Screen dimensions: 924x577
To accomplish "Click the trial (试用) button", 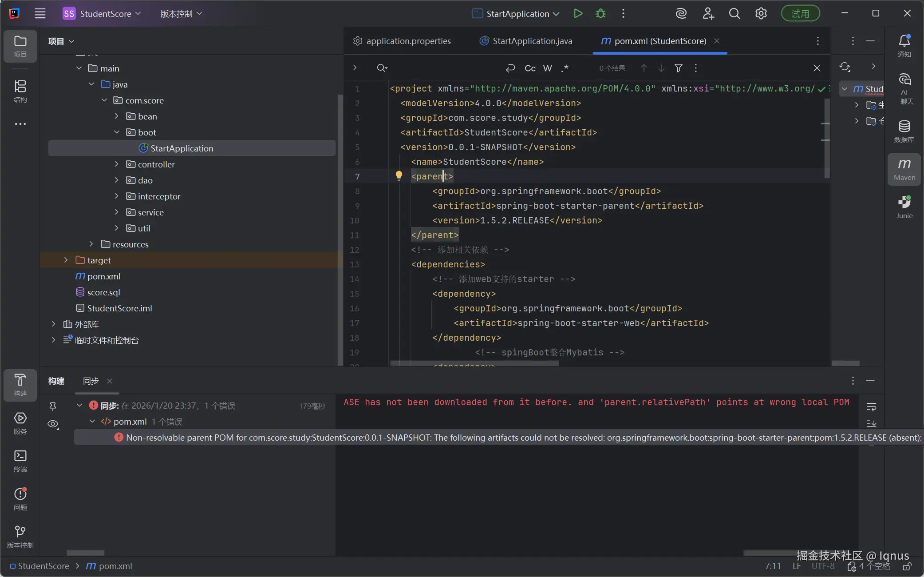I will click(x=800, y=14).
